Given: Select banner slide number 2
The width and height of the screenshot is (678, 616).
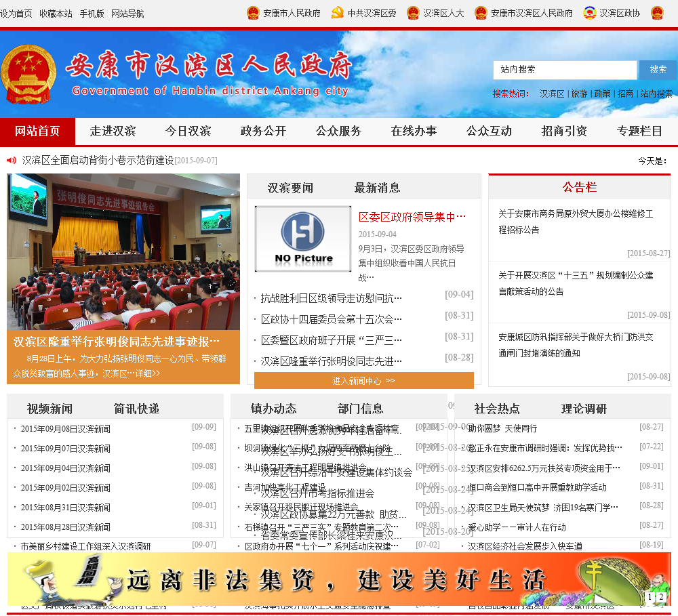Looking at the screenshot, I should [x=660, y=596].
